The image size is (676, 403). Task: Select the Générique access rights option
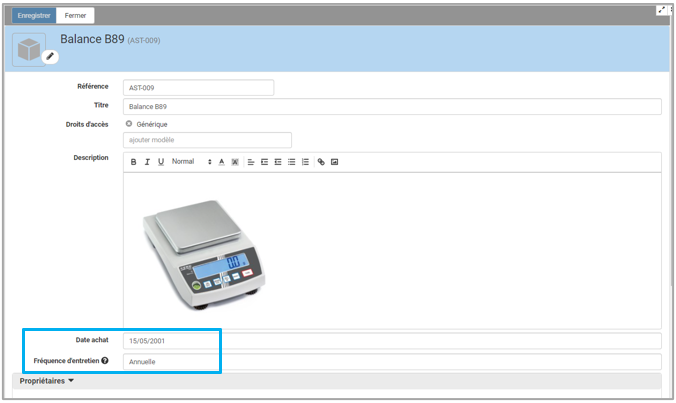[129, 124]
